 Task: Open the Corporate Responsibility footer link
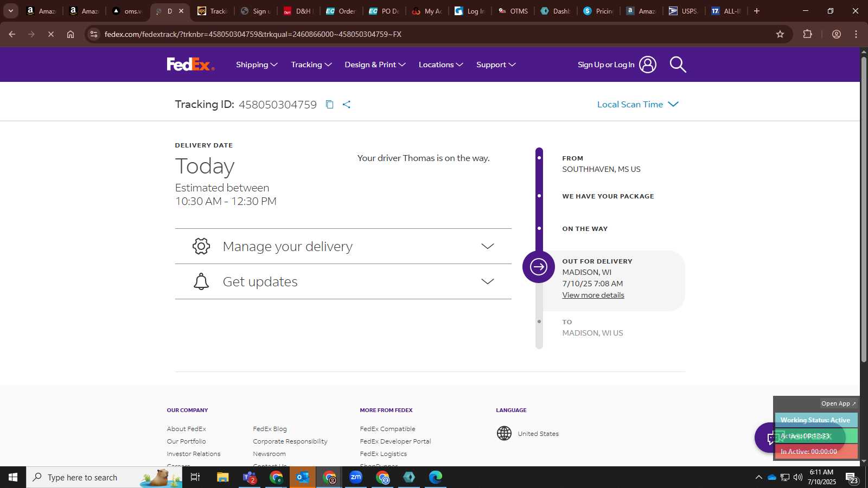pyautogui.click(x=290, y=441)
